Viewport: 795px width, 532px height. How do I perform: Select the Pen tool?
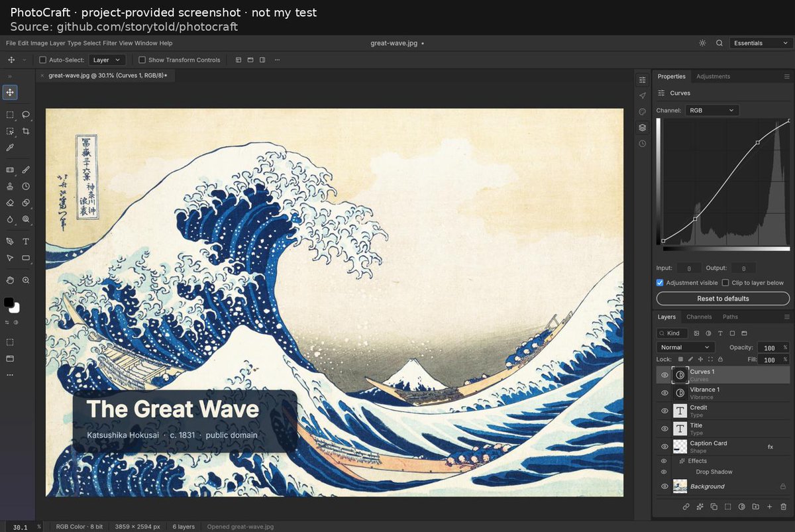(10, 241)
